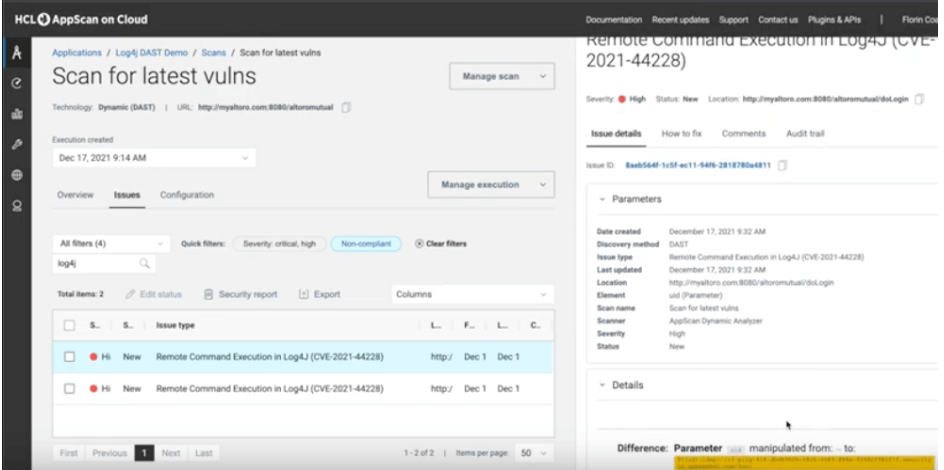944x470 pixels.
Task: Toggle the Non-compliant quick filter
Action: 366,244
